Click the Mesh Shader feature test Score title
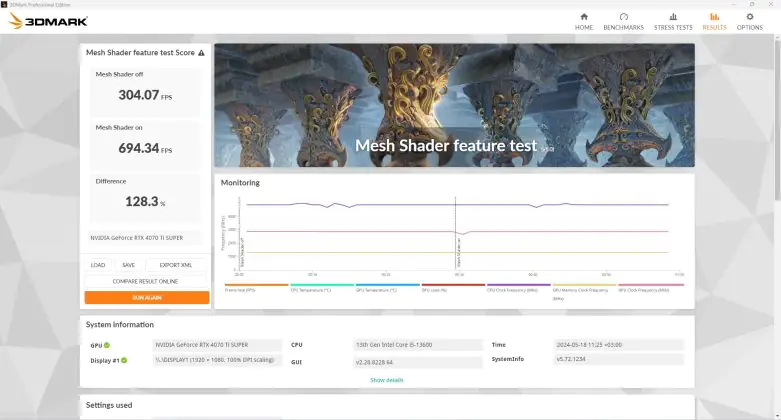Screen dimensions: 781x420 140,53
